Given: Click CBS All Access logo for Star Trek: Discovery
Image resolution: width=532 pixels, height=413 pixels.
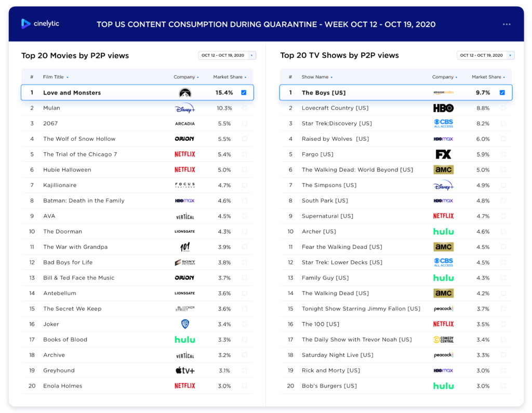Looking at the screenshot, I should pyautogui.click(x=444, y=124).
